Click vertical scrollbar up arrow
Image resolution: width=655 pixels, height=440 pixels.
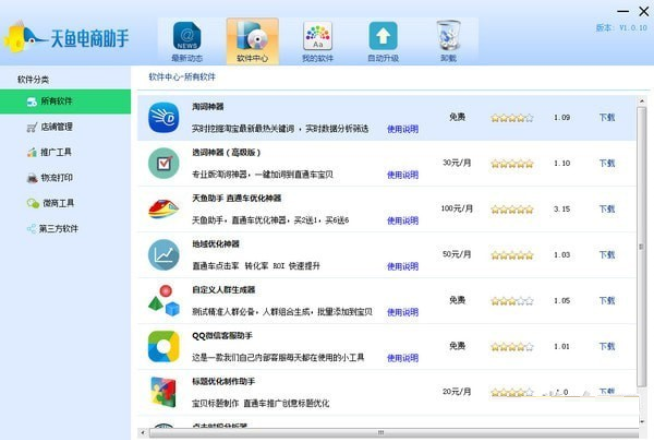642,101
